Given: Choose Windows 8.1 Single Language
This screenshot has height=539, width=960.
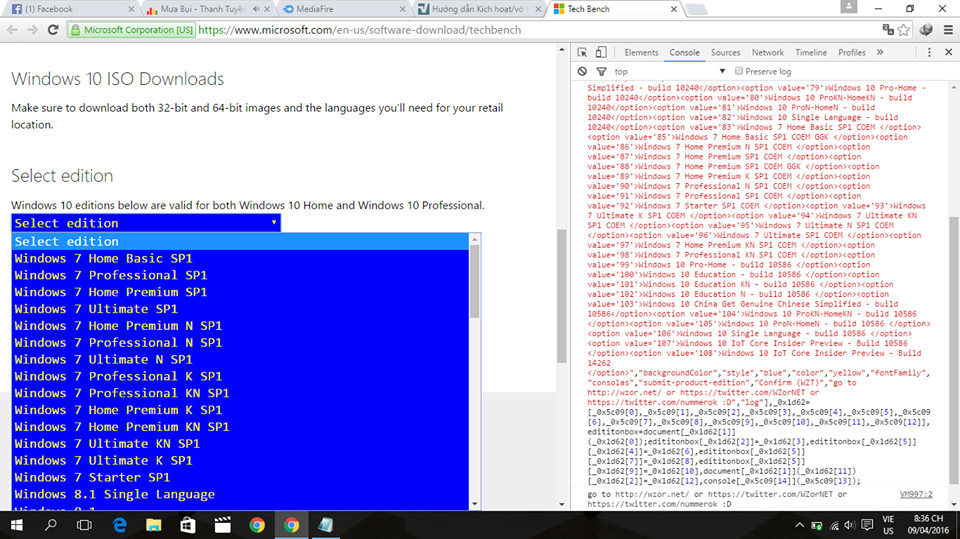Looking at the screenshot, I should (240, 494).
